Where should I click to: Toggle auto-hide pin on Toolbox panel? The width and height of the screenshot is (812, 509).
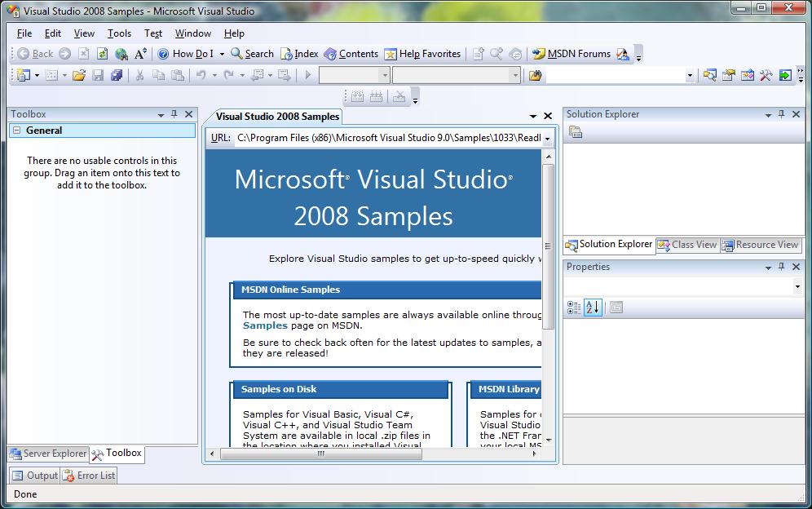(174, 114)
